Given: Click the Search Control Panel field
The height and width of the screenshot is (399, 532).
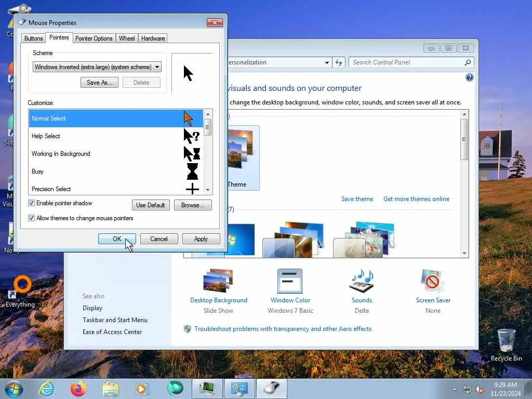Looking at the screenshot, I should (x=407, y=62).
